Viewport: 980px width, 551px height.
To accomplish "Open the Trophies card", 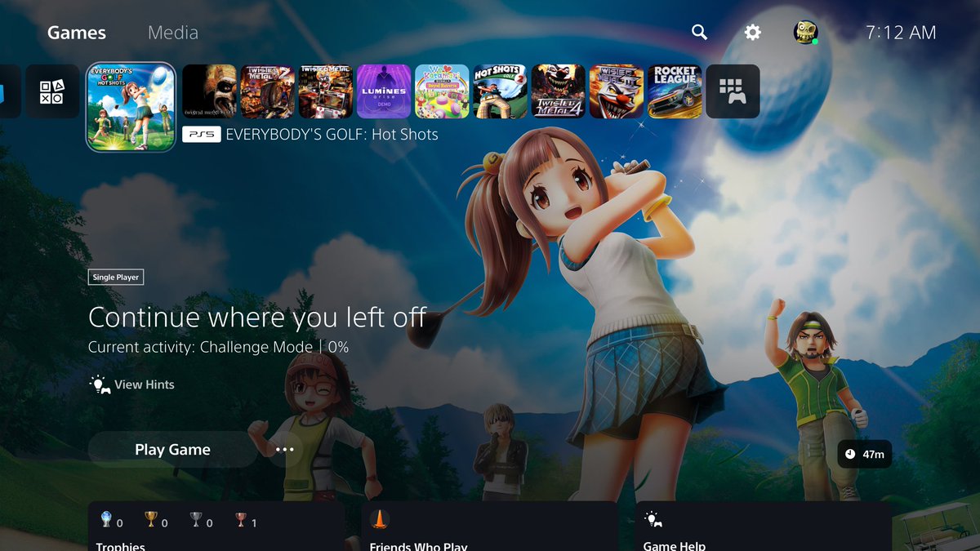I will tap(216, 527).
